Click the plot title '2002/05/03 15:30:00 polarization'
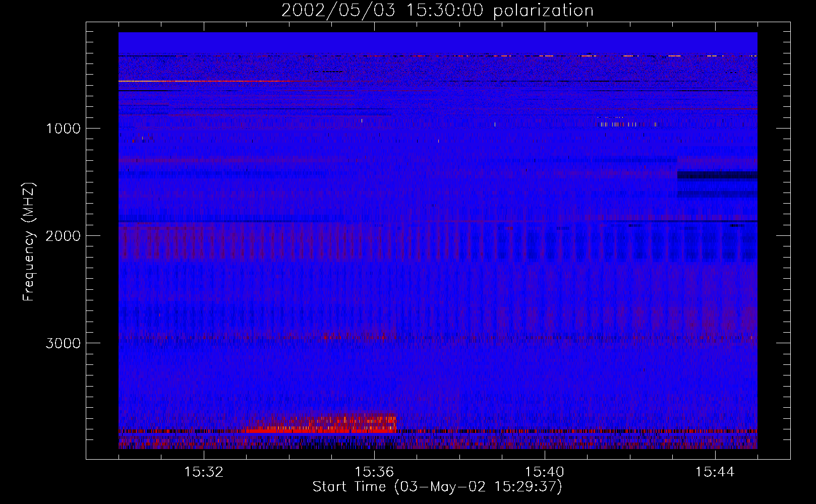The width and height of the screenshot is (816, 504). [437, 10]
